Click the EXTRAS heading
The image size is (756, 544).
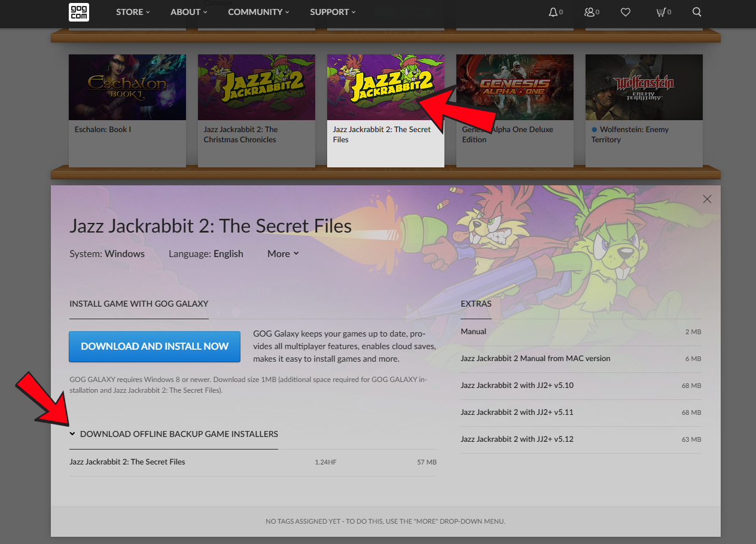pyautogui.click(x=476, y=304)
